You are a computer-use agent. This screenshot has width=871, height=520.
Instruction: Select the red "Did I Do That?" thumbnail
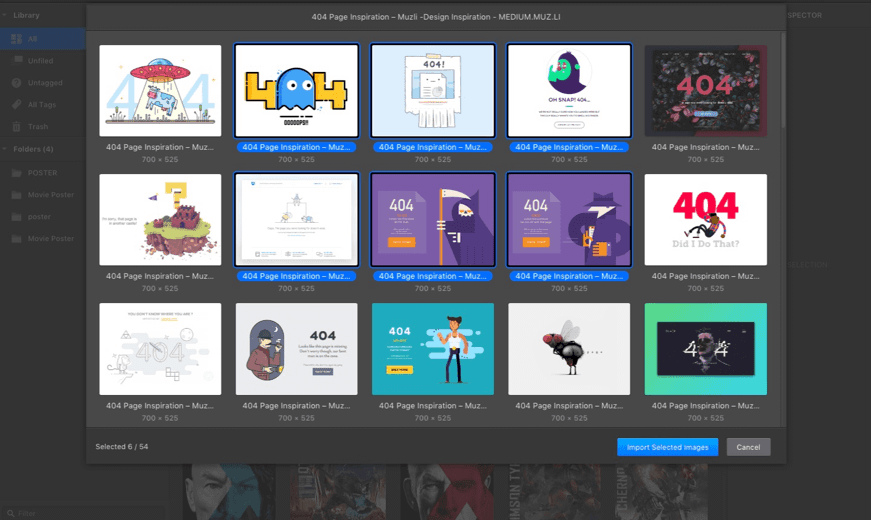tap(705, 220)
